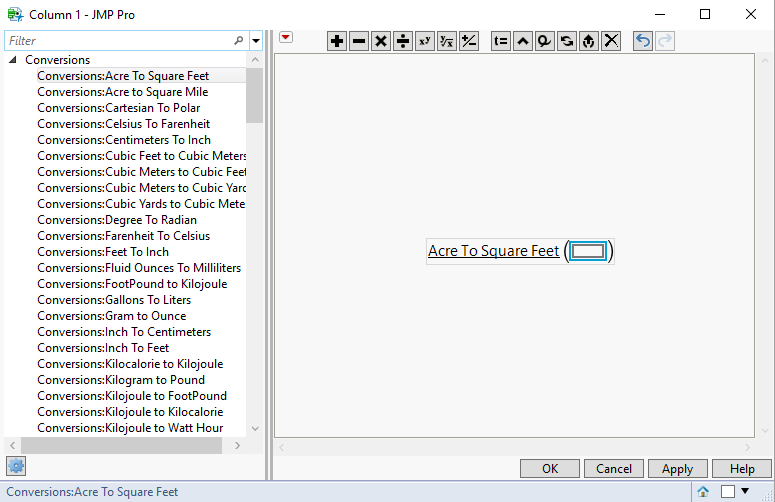Screen dimensions: 775x502
Task: Maximize the Column 1 - JMP Pro window
Action: pyautogui.click(x=705, y=14)
